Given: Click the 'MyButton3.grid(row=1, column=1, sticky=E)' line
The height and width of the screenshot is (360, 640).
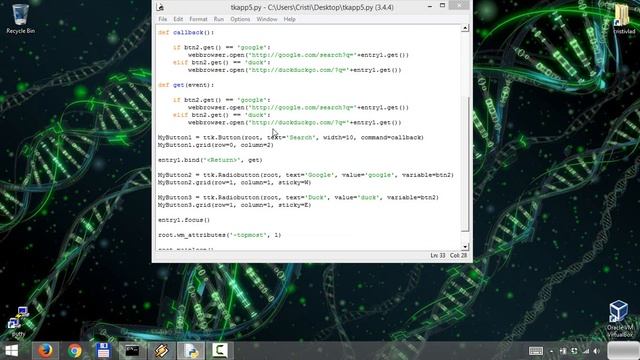Looking at the screenshot, I should coord(234,205).
